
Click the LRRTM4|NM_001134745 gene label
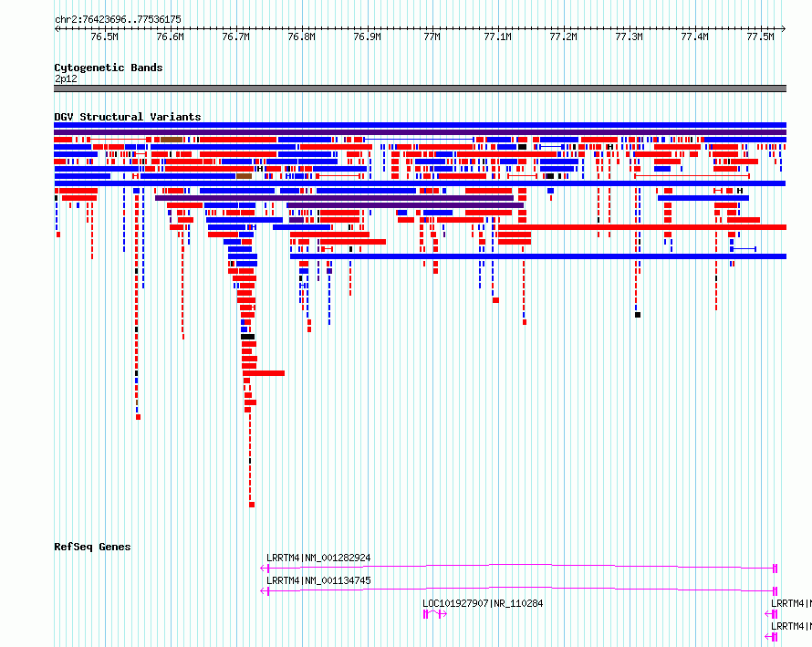click(x=318, y=580)
